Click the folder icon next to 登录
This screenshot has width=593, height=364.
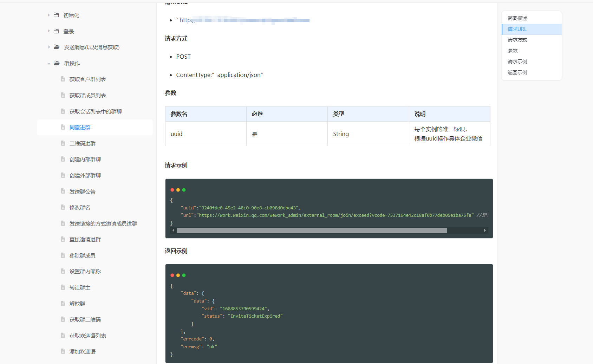tap(56, 31)
